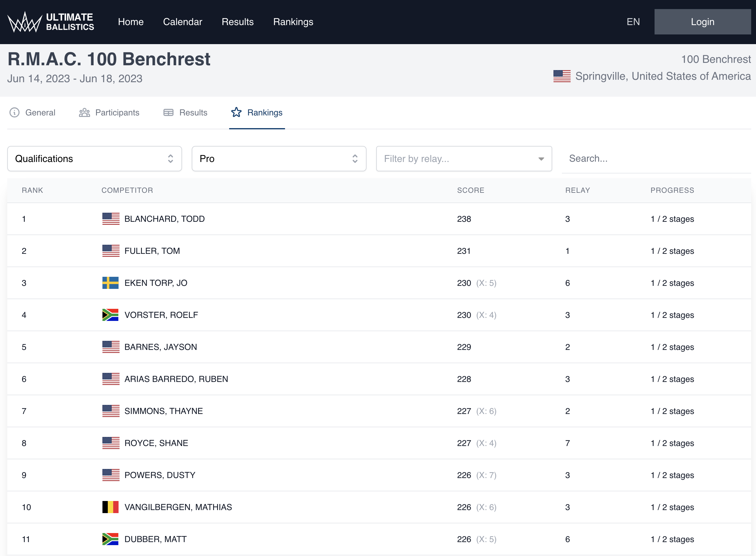Click the USA flag for BARNES, JAYSON
This screenshot has width=756, height=556.
click(x=111, y=347)
